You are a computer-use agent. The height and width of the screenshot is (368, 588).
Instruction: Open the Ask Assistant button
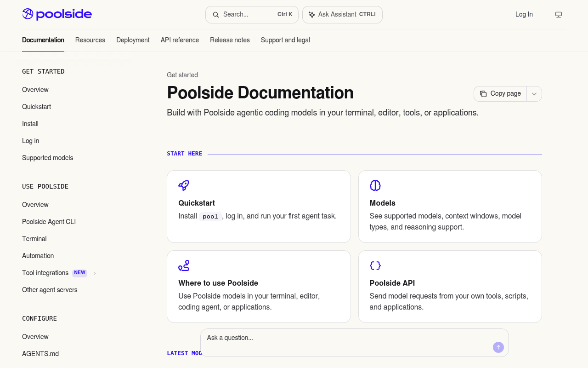click(342, 15)
